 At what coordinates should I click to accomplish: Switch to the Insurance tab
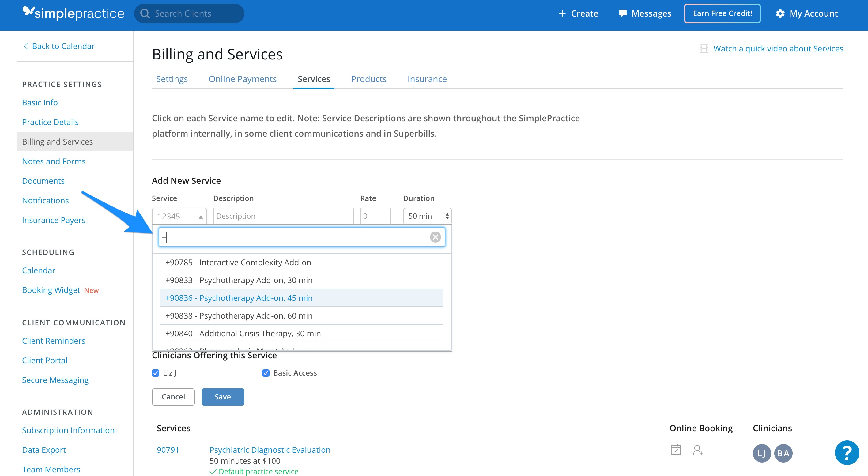(427, 79)
